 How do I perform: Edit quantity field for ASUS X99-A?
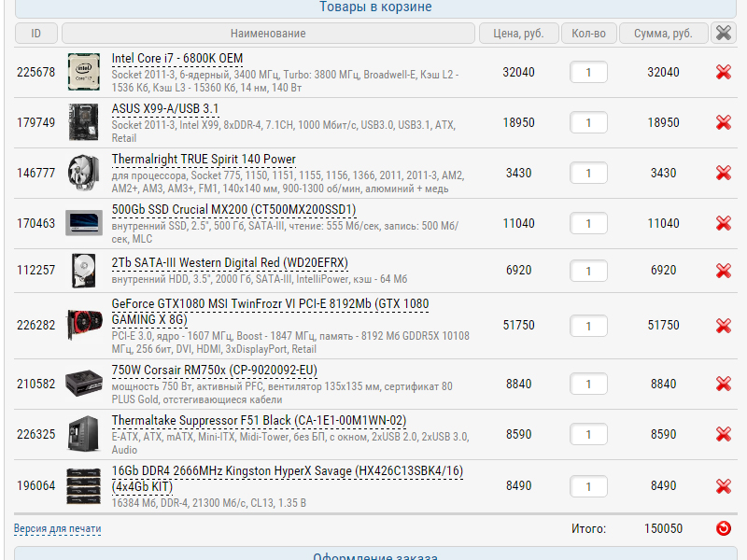tap(588, 123)
